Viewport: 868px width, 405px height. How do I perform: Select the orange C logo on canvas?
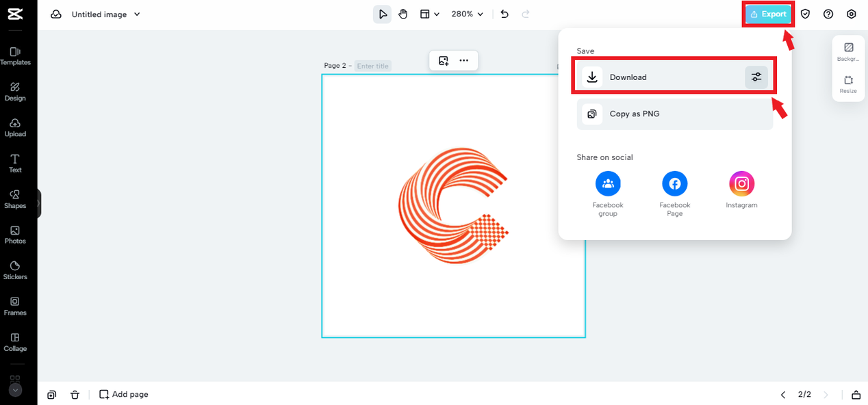pos(453,207)
